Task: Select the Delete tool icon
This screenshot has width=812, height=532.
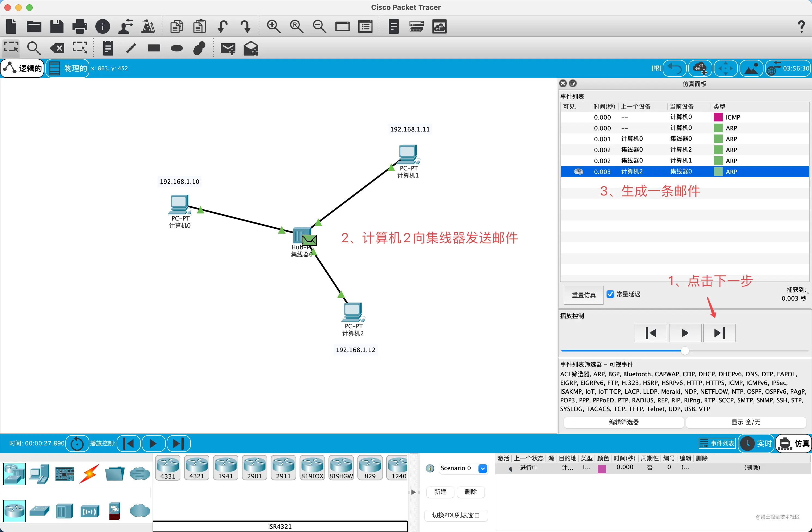Action: tap(57, 48)
